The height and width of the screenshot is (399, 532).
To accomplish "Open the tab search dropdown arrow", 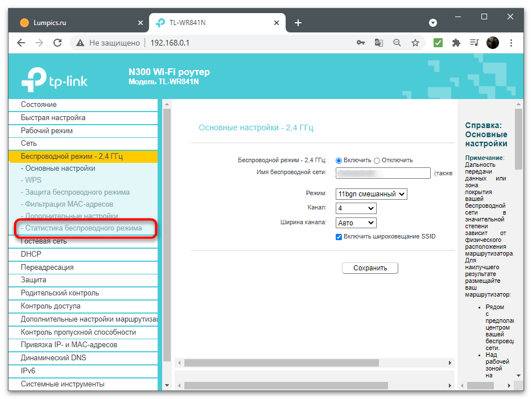I will [x=433, y=23].
